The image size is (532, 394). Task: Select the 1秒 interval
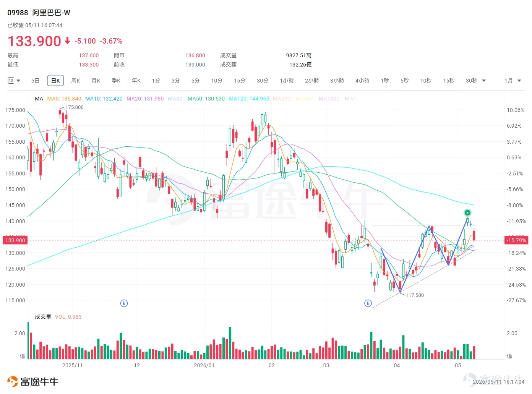[385, 81]
